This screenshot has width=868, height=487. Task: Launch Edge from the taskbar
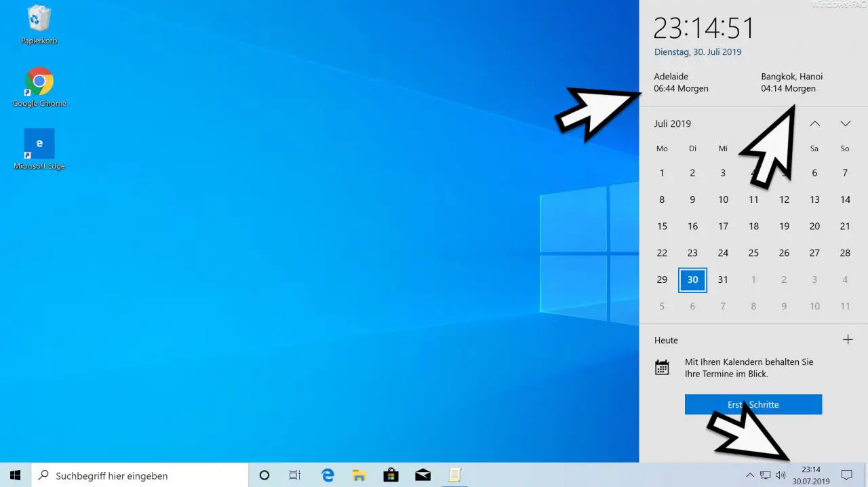pos(328,475)
